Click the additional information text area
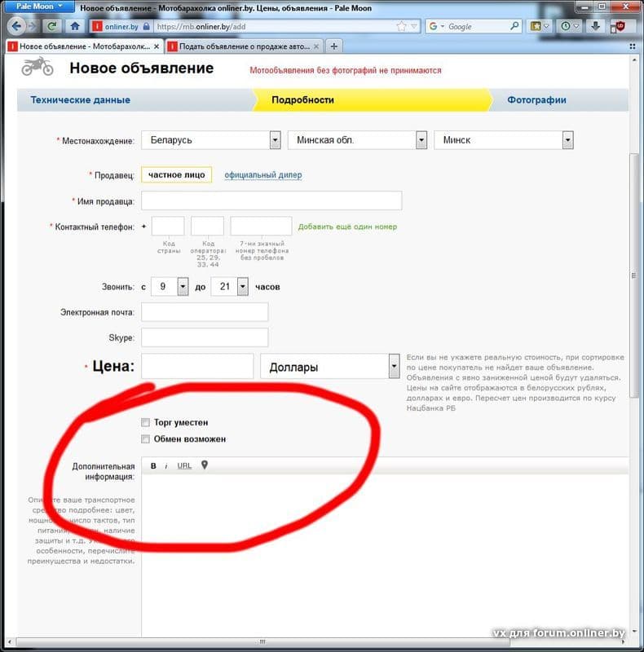The width and height of the screenshot is (644, 652). (x=385, y=555)
